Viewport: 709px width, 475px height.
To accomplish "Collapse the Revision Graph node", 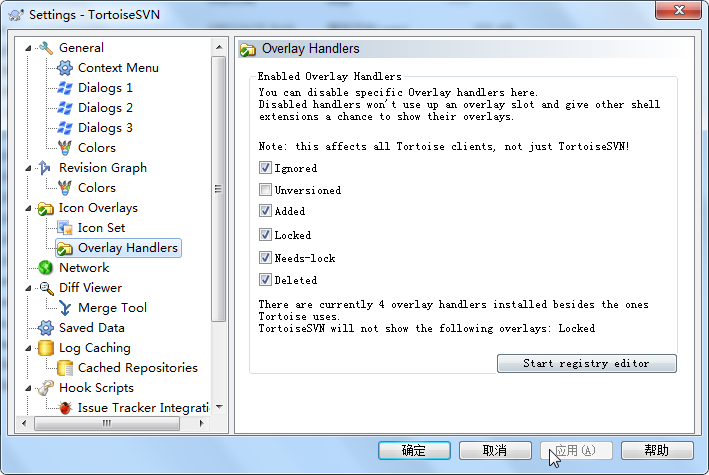I will point(28,168).
